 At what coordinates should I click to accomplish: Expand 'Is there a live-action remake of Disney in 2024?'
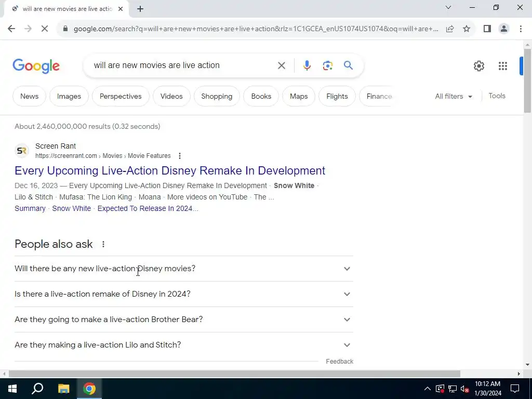click(x=183, y=294)
